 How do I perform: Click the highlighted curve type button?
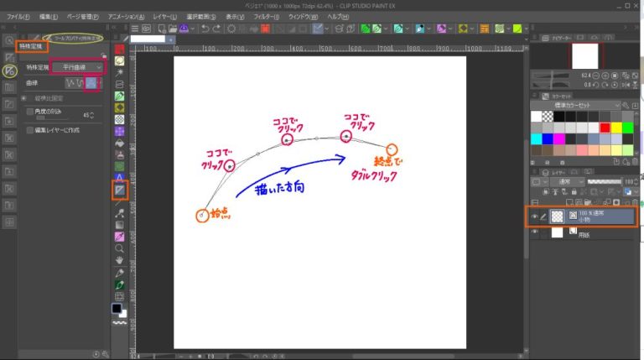[93, 83]
